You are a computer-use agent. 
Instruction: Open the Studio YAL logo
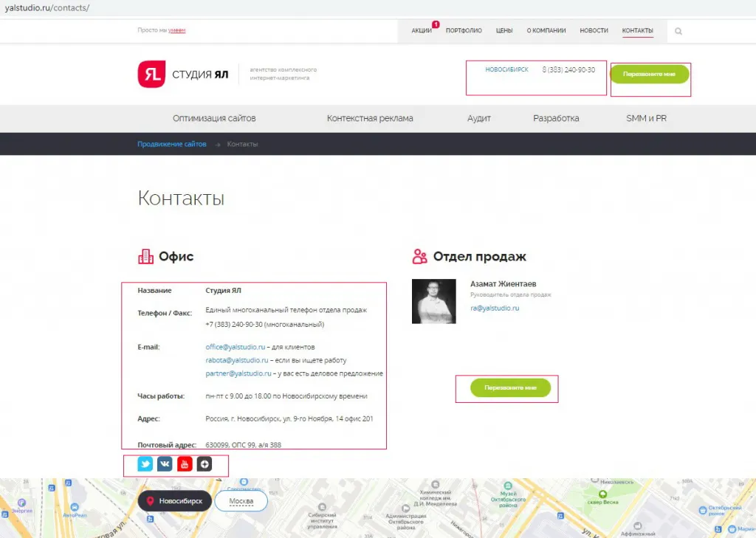[183, 75]
